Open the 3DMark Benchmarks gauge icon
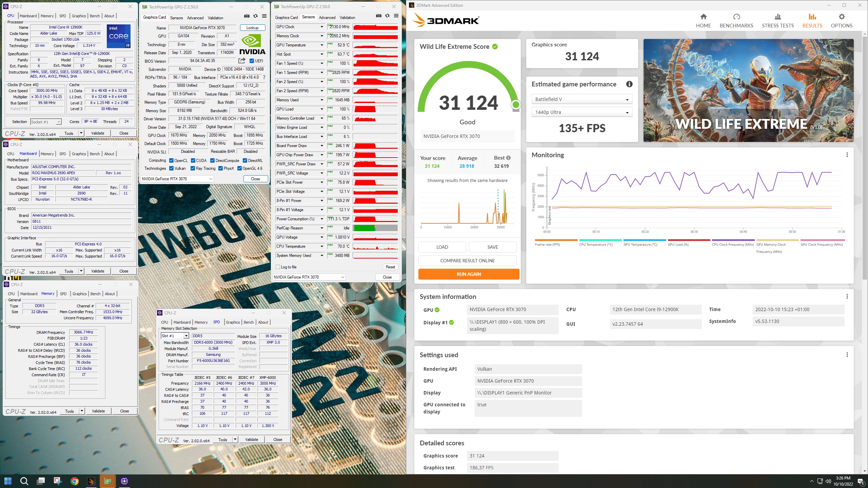 [x=736, y=17]
